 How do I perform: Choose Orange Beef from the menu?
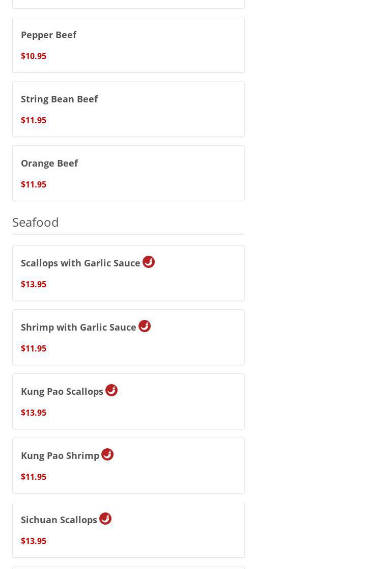pos(49,163)
